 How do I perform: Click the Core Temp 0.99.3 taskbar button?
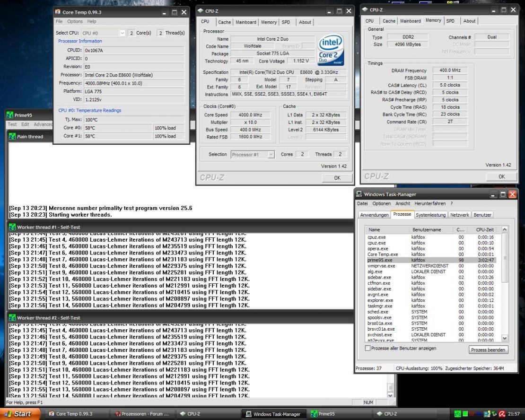77,414
